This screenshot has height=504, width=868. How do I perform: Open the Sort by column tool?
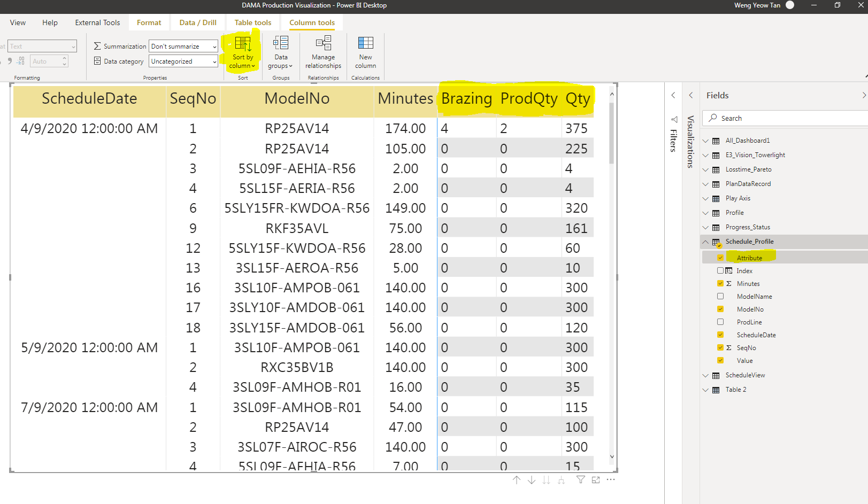[243, 53]
